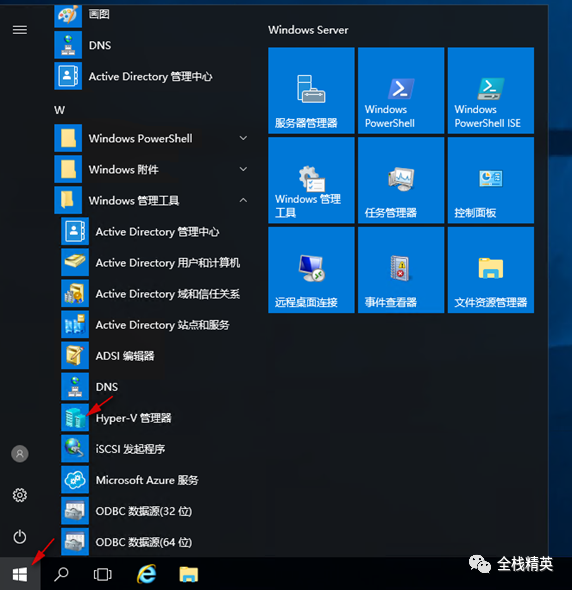Expand the Windows 附件 folder chevron
The width and height of the screenshot is (572, 590).
pyautogui.click(x=243, y=169)
